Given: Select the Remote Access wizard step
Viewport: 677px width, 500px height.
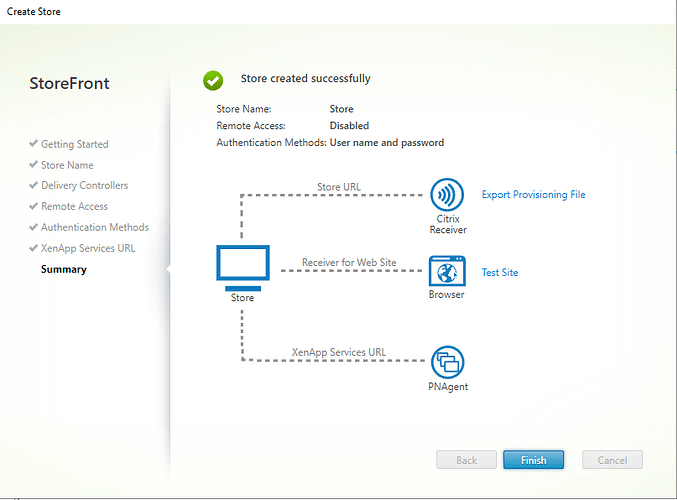Looking at the screenshot, I should point(74,207).
